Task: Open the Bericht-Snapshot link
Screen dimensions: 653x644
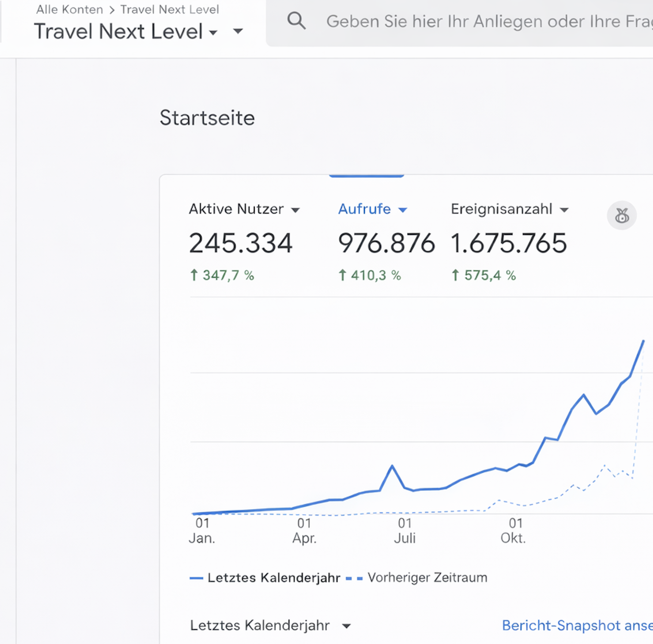Action: tap(577, 626)
